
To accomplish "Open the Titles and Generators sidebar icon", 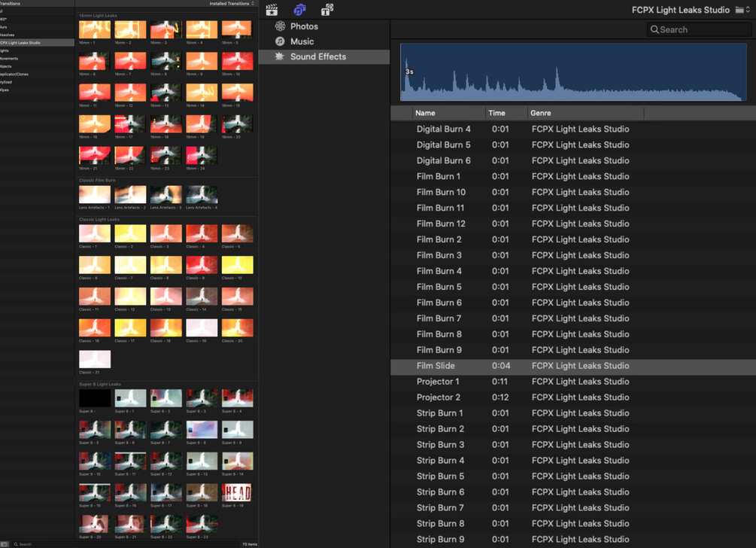I will tap(327, 10).
